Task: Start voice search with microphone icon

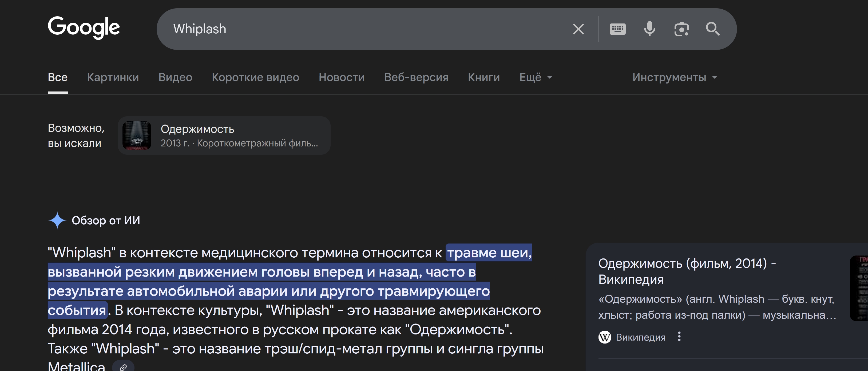Action: coord(649,29)
